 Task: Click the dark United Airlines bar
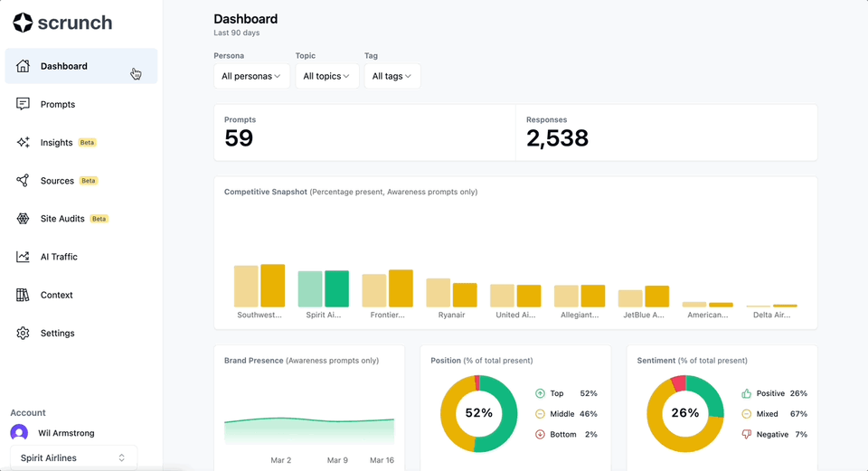pos(529,296)
